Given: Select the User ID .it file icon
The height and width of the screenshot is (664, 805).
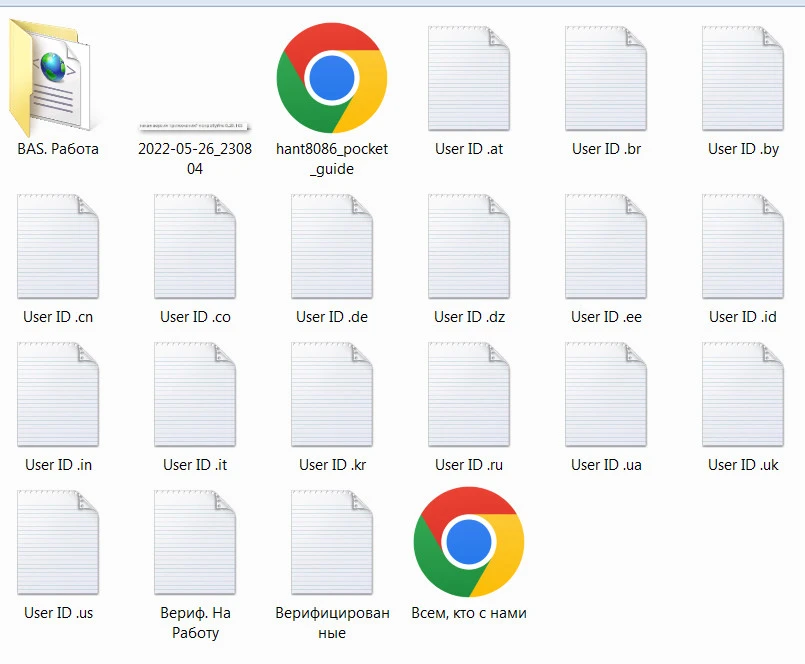Looking at the screenshot, I should (x=195, y=394).
